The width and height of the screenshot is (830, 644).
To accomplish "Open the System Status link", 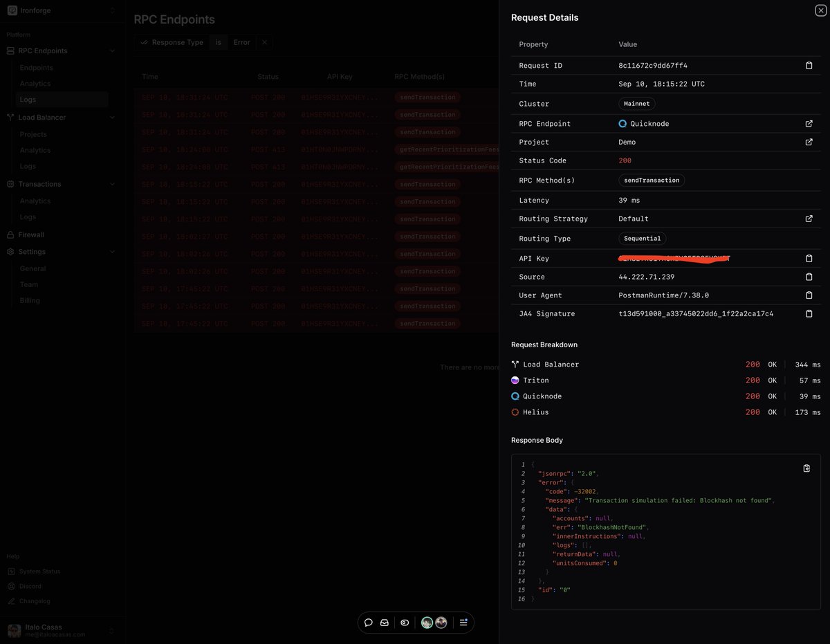I will point(39,571).
